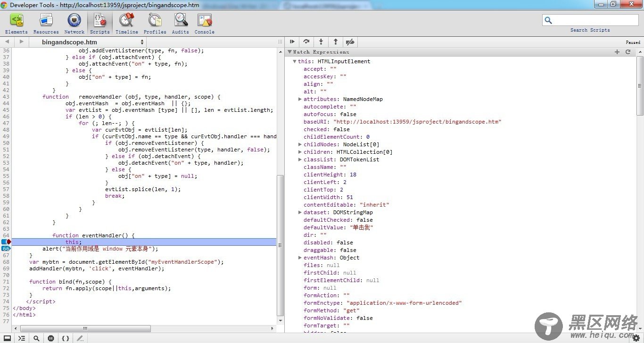Refresh watch expressions
Screen dimensions: 644x343
point(628,52)
